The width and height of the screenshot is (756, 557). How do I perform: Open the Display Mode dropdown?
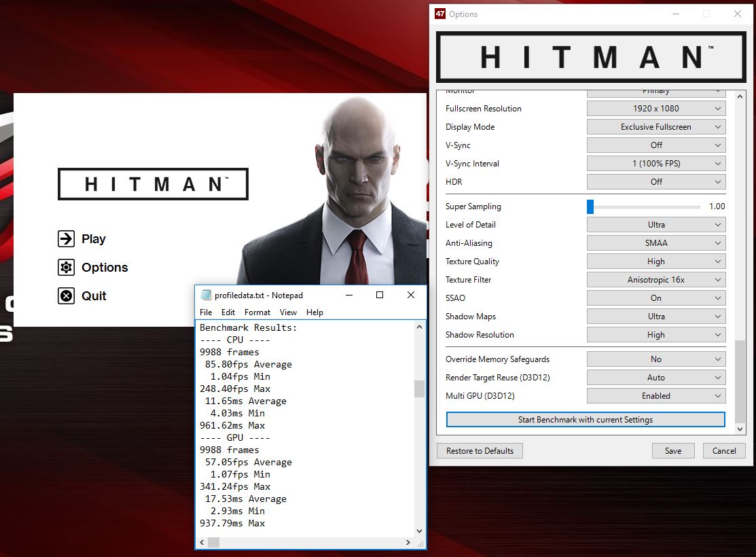[x=655, y=127]
